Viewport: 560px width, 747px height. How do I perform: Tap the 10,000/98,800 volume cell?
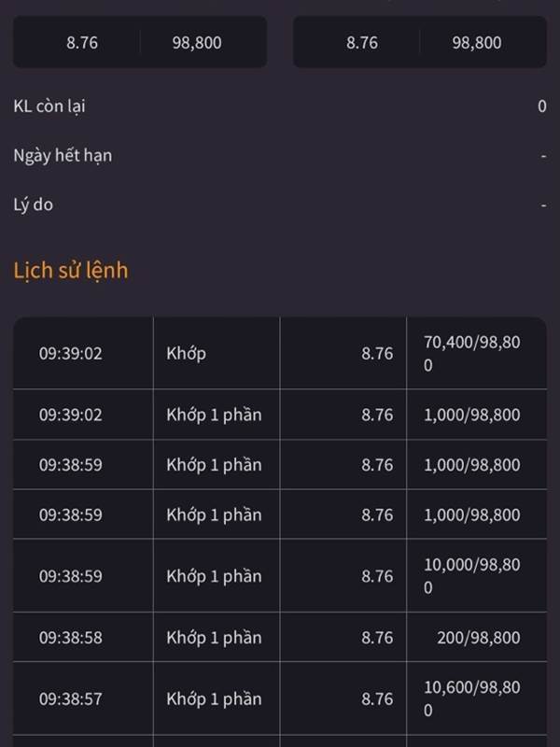point(472,576)
